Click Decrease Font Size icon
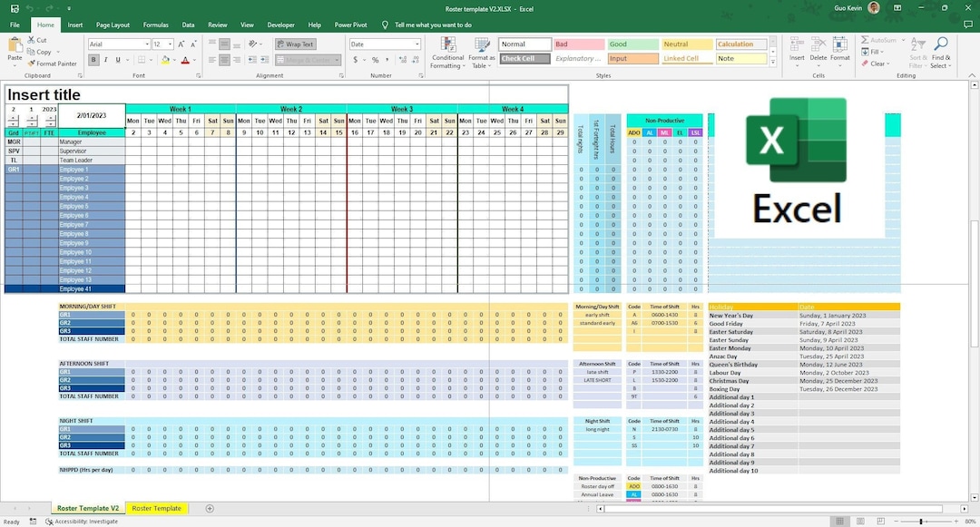The height and width of the screenshot is (527, 980). [194, 44]
